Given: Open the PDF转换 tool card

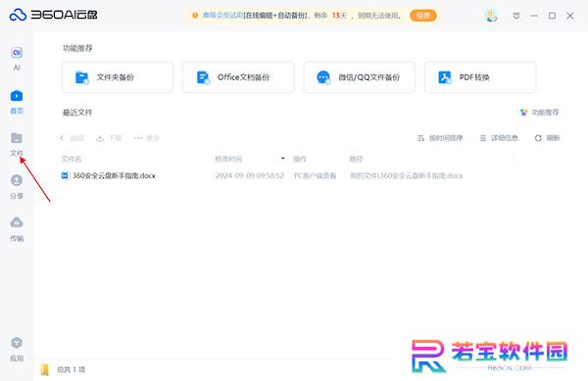Looking at the screenshot, I should pyautogui.click(x=480, y=77).
